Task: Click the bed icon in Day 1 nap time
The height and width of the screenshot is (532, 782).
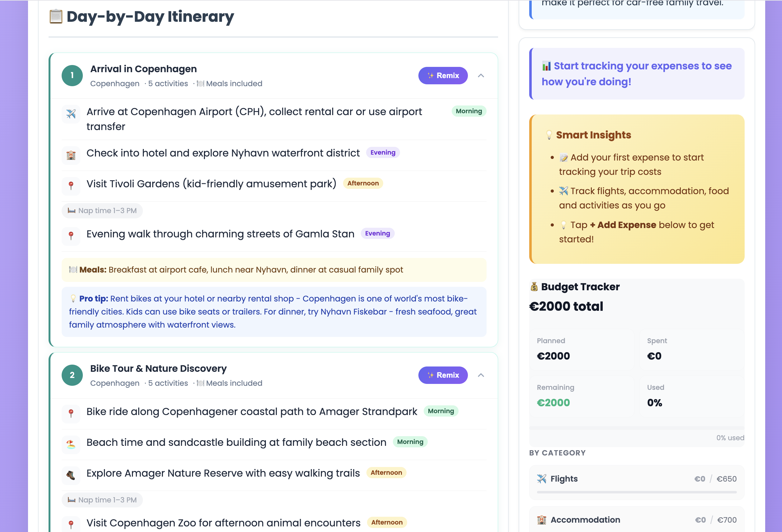Action: click(72, 211)
